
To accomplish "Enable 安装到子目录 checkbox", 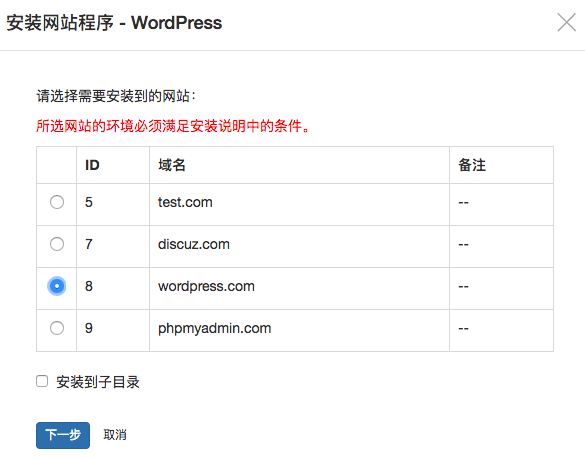I will click(x=42, y=381).
